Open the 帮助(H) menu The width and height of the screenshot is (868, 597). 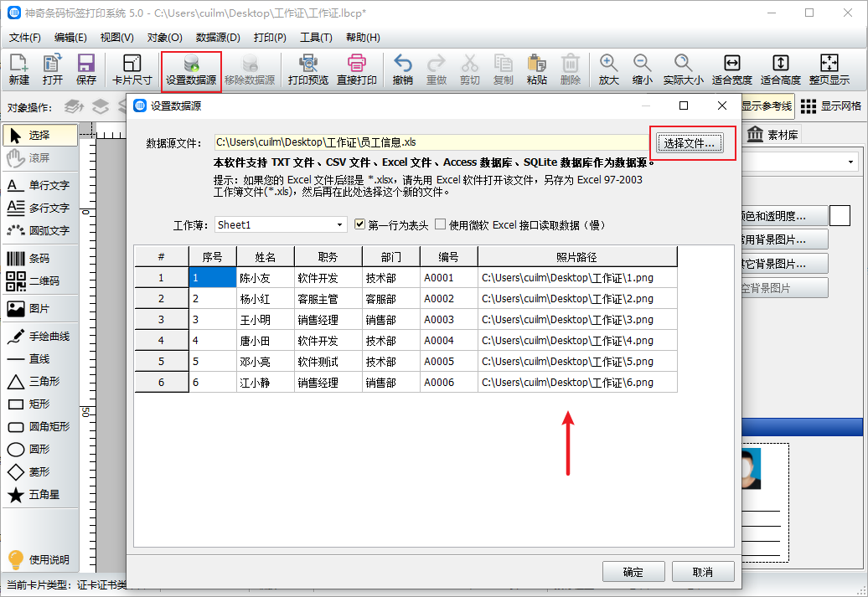[363, 38]
